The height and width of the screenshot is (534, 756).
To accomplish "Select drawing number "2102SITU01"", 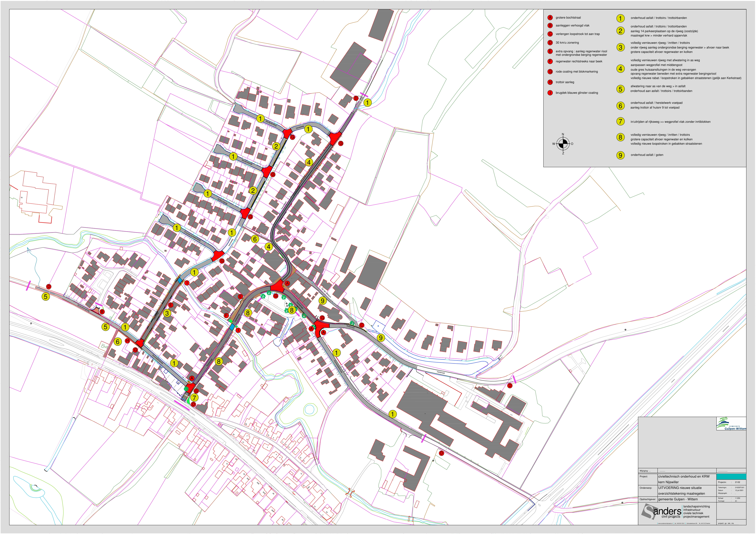I will 740,488.
